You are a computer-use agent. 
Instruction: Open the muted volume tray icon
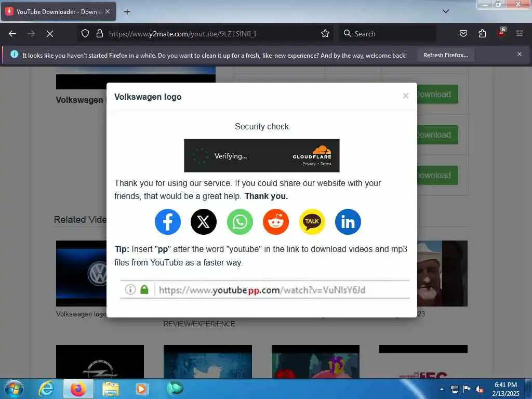click(480, 389)
